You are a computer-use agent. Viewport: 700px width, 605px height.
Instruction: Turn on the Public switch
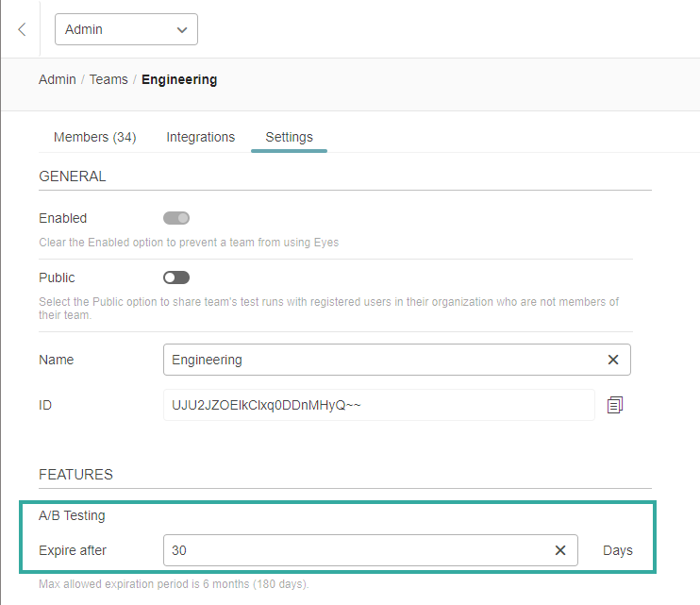click(176, 277)
